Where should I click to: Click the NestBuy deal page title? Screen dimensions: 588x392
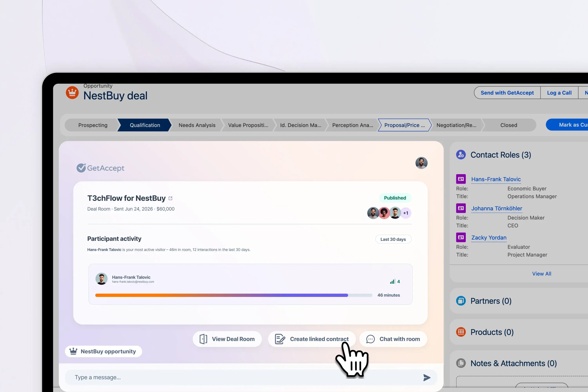[x=115, y=95]
